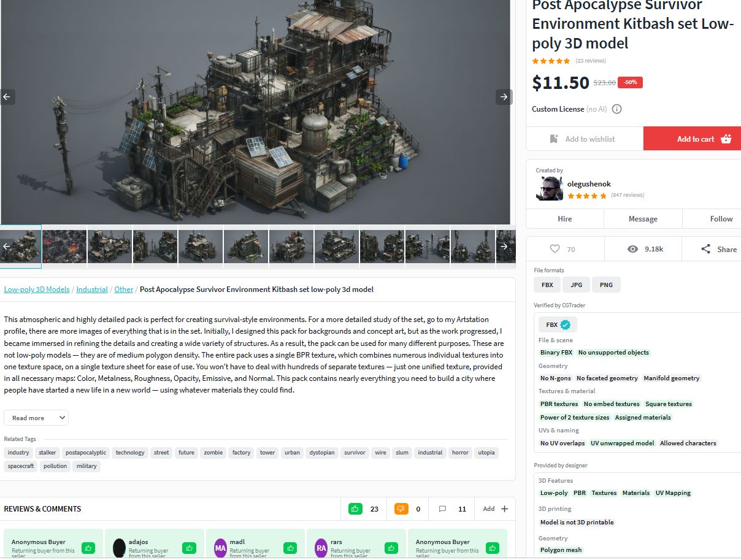Click the postapocalyptic tag
The height and width of the screenshot is (560, 741).
point(86,453)
